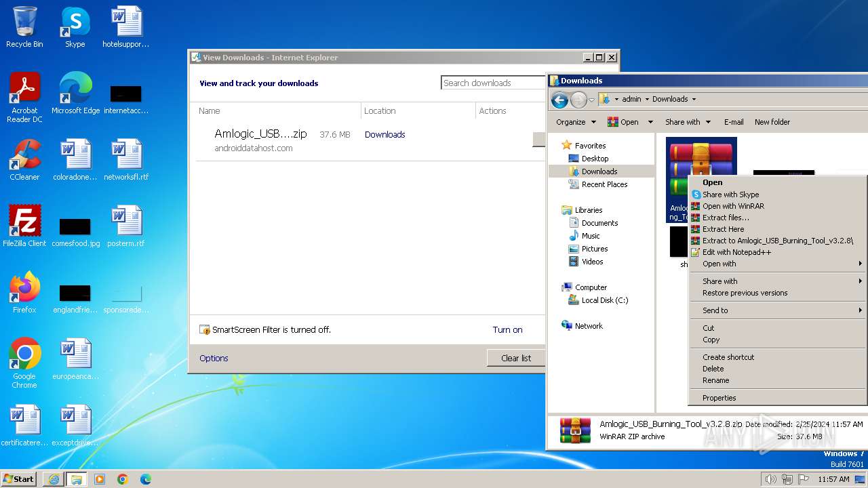Launch FileZilla Client shortcut

(x=24, y=226)
